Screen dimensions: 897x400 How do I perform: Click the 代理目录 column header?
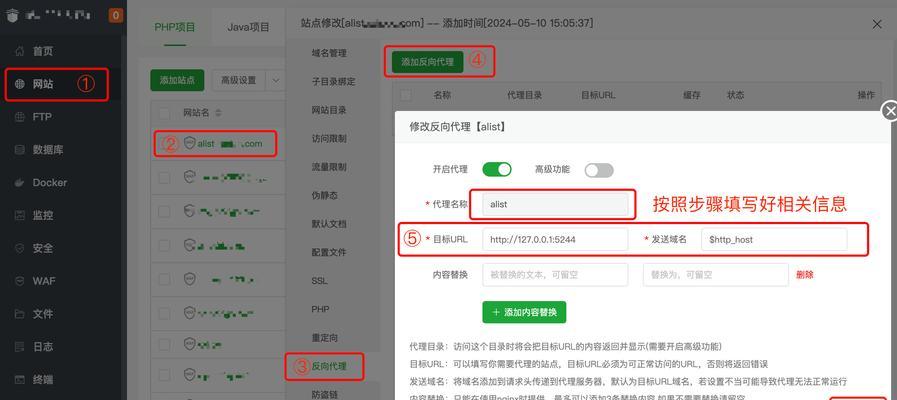(x=524, y=95)
